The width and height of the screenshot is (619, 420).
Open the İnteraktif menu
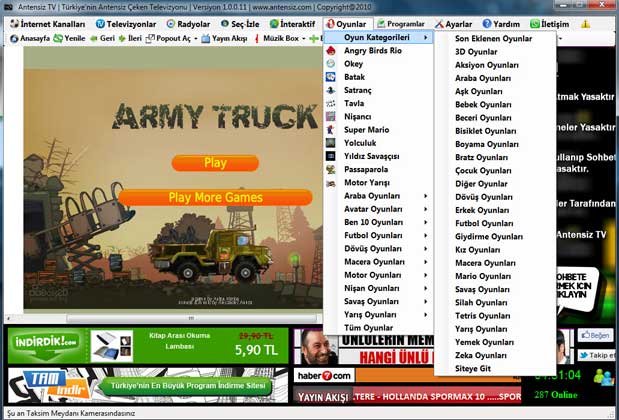[x=292, y=24]
